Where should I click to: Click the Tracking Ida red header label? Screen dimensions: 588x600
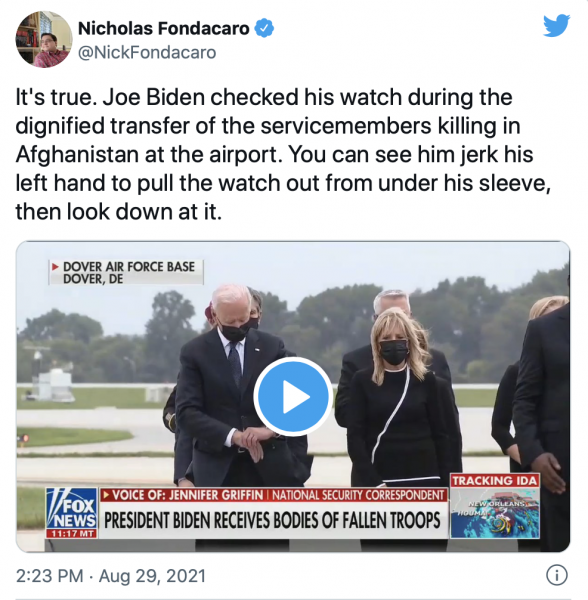click(495, 481)
